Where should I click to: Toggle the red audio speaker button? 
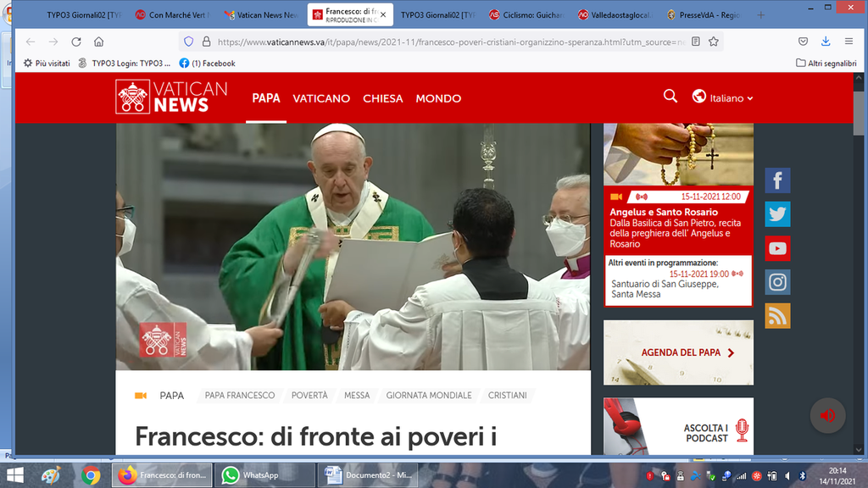(x=827, y=415)
